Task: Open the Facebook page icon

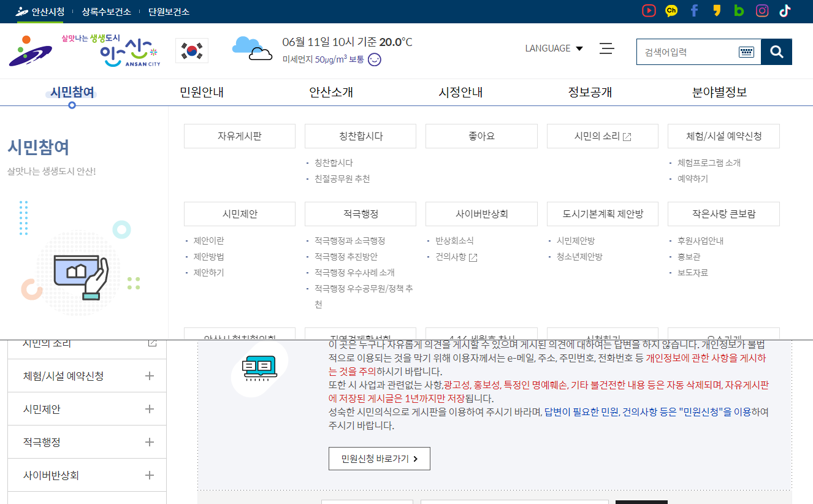Action: point(694,11)
